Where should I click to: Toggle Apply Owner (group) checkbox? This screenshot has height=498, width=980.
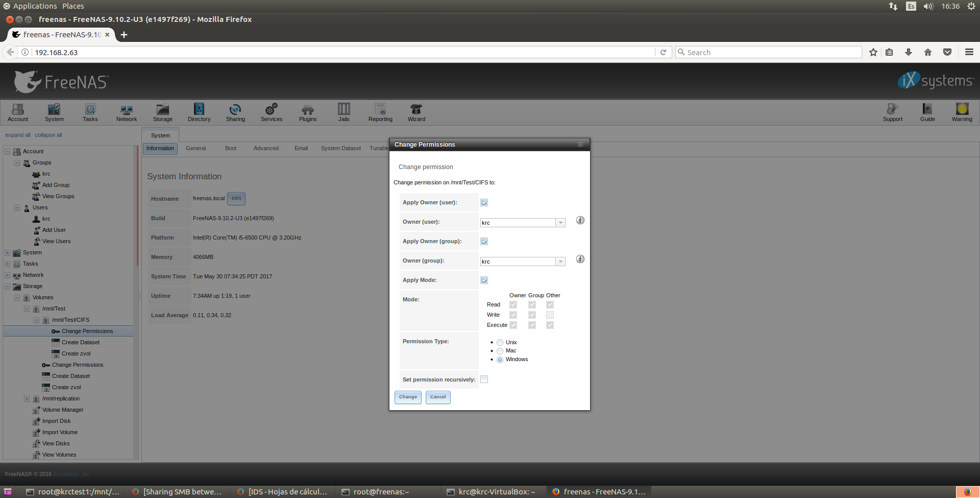click(484, 241)
